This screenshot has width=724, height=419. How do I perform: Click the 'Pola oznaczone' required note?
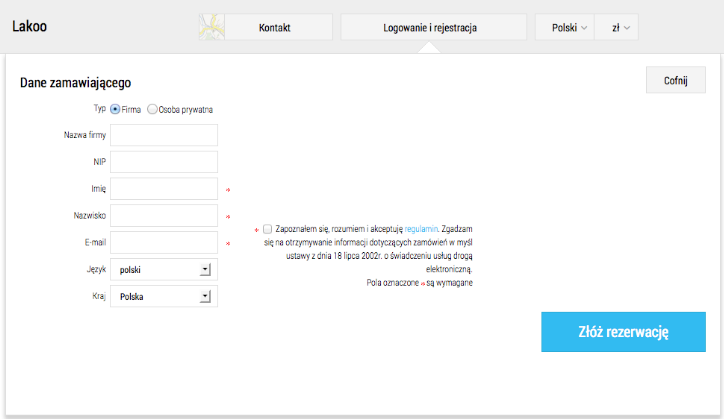coord(419,283)
